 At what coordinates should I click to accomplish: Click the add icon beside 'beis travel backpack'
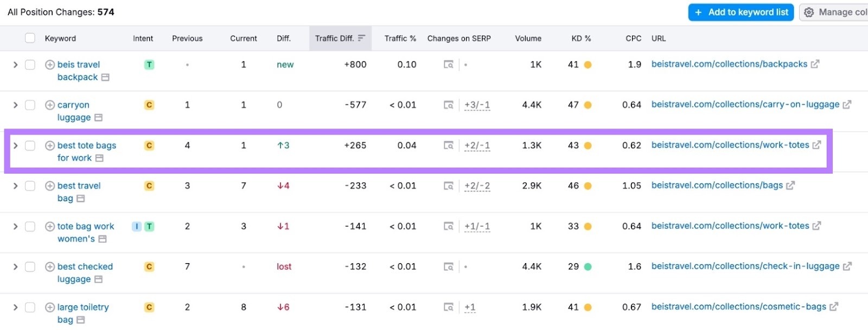click(49, 65)
